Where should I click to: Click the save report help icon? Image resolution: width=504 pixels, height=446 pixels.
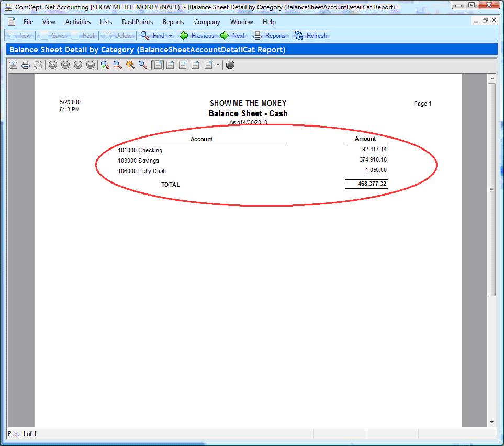point(13,65)
